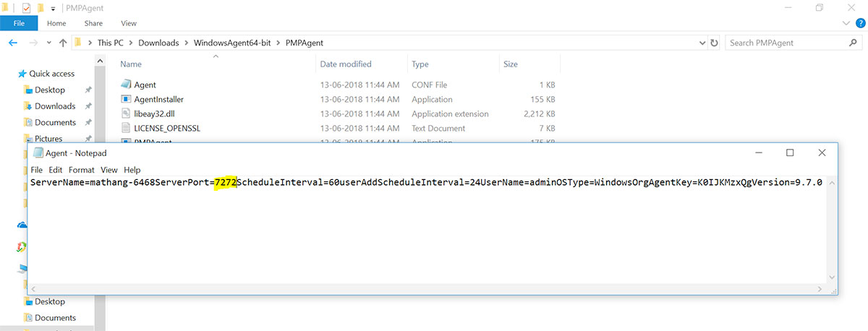Click the New folder icon in quick toolbar
Screen dimensions: 868x331
[41, 7]
